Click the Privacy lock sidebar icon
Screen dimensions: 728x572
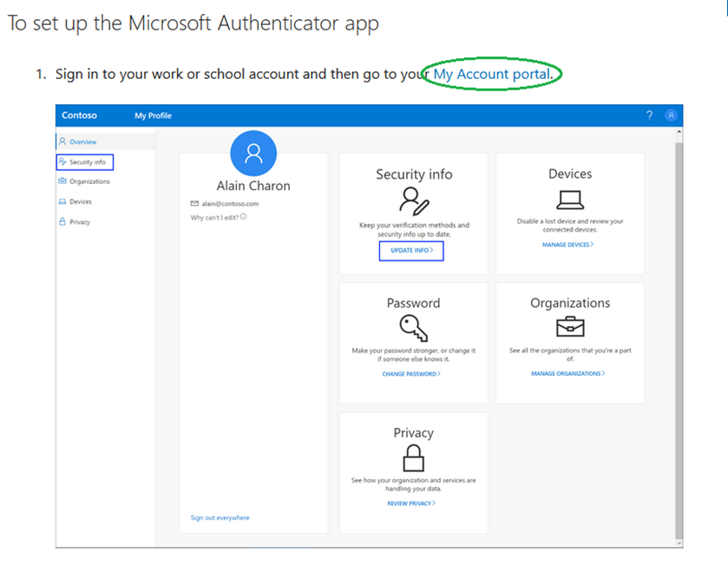[62, 221]
